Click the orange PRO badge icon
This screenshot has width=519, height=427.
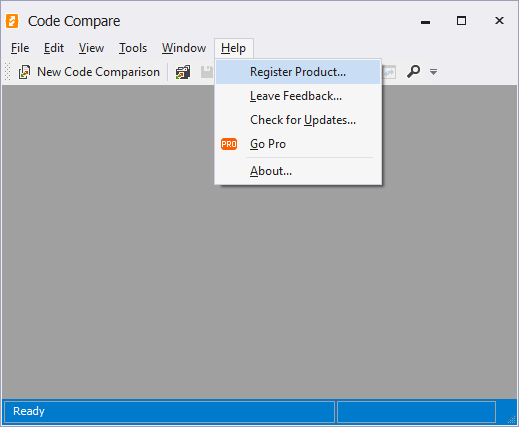pos(229,144)
